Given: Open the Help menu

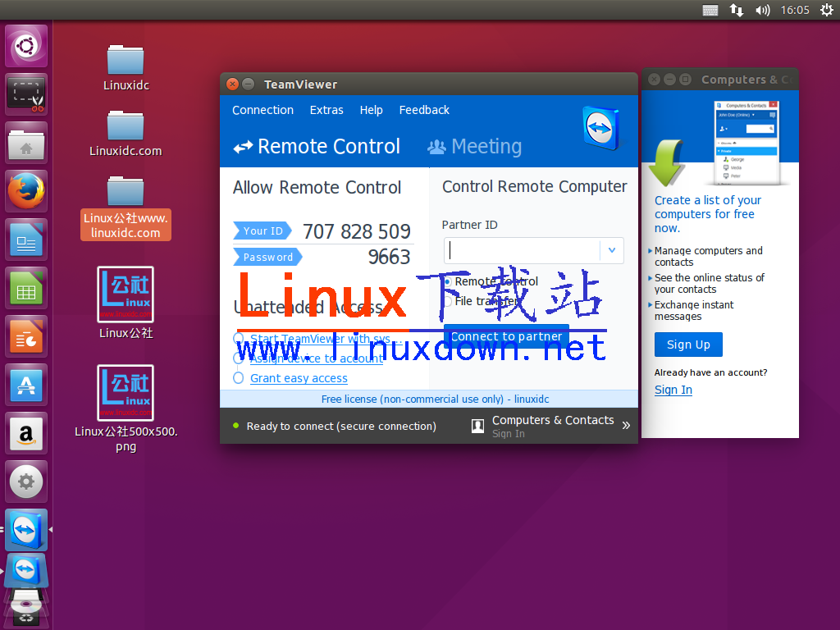Looking at the screenshot, I should click(372, 110).
